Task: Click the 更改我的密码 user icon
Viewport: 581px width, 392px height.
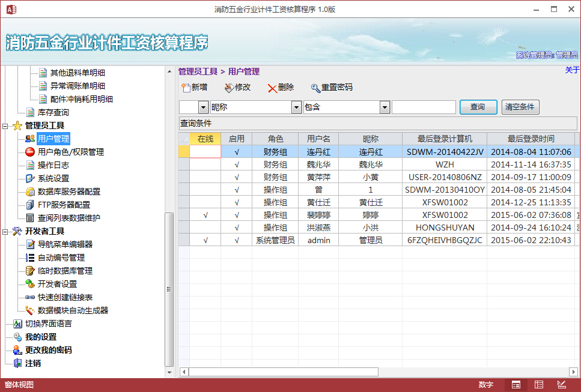Action: (x=17, y=350)
